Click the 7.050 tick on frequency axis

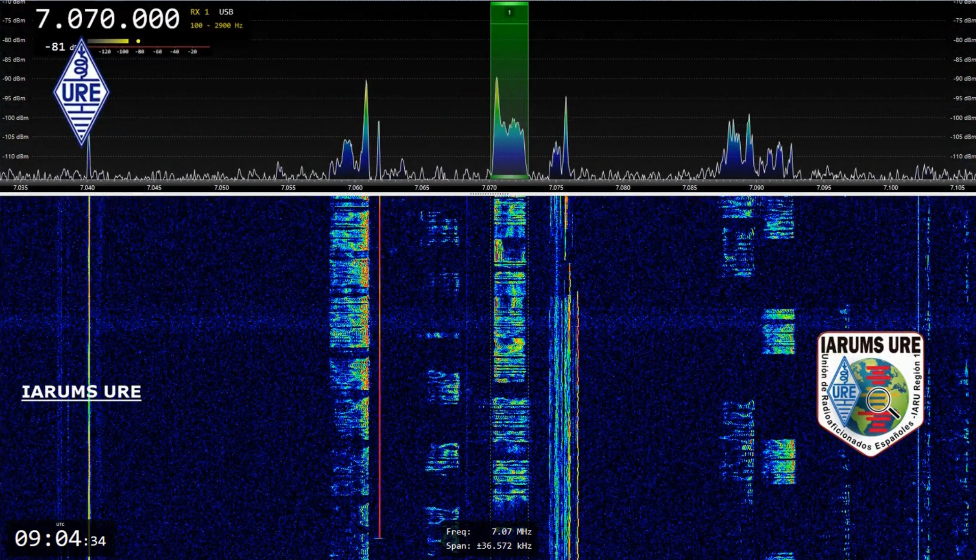point(222,188)
